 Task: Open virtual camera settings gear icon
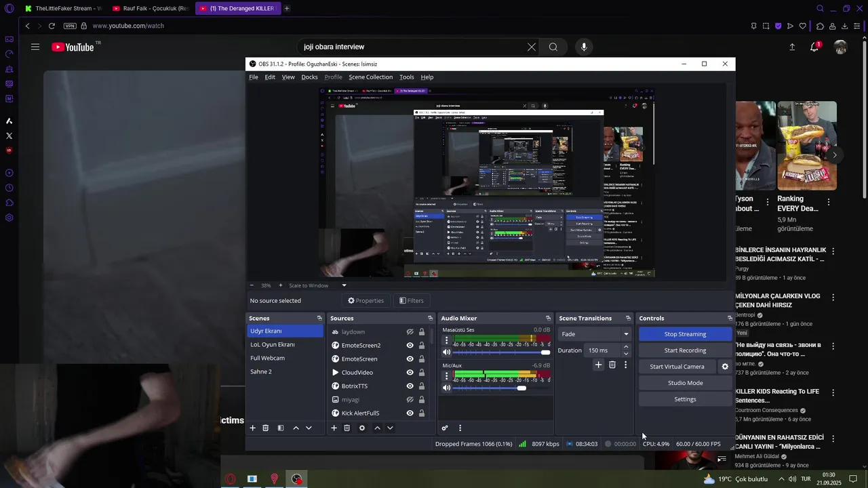pos(725,367)
